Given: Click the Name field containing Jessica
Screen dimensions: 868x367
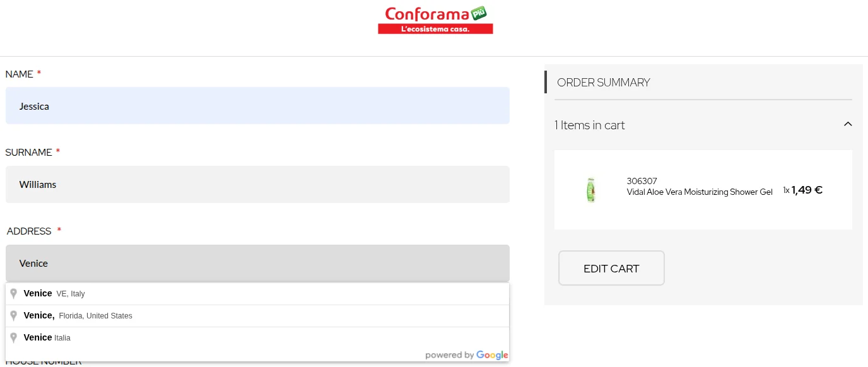Looking at the screenshot, I should pos(257,105).
